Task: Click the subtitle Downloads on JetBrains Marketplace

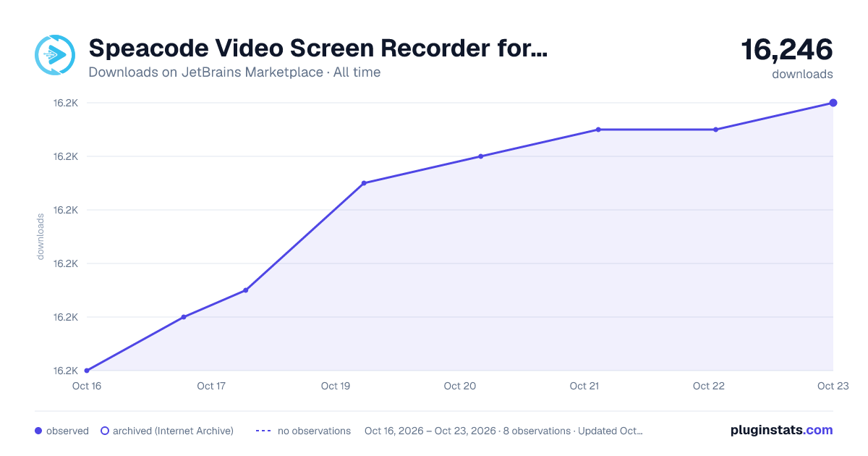Action: tap(206, 72)
